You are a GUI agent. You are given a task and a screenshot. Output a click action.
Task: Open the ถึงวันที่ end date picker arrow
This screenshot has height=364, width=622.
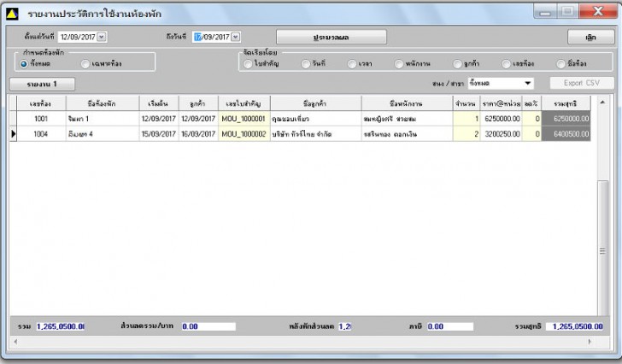point(236,37)
